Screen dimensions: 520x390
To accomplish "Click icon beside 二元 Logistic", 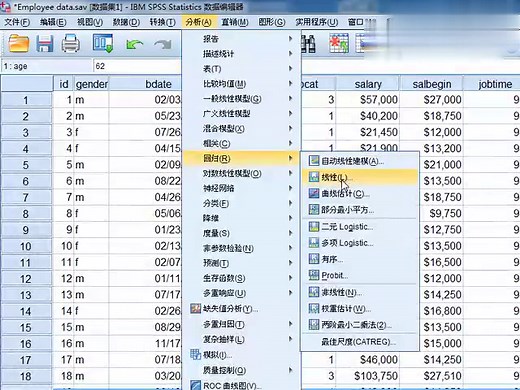I will click(314, 227).
